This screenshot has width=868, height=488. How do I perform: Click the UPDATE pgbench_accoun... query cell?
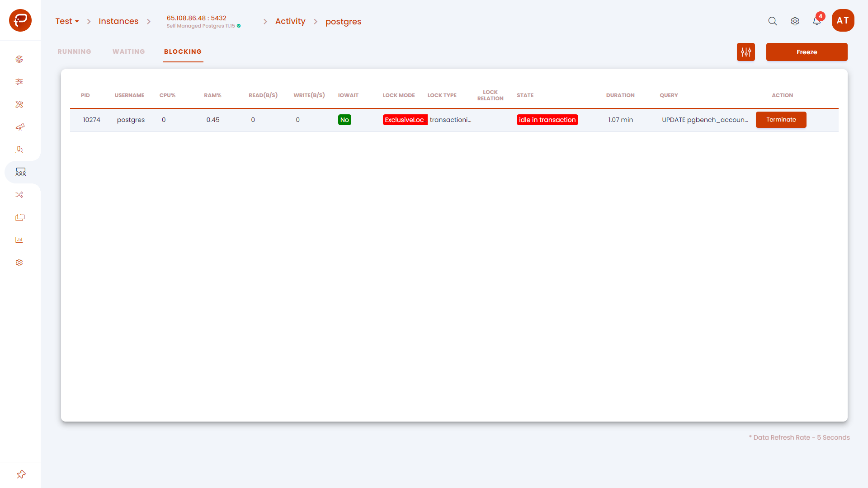click(x=705, y=120)
